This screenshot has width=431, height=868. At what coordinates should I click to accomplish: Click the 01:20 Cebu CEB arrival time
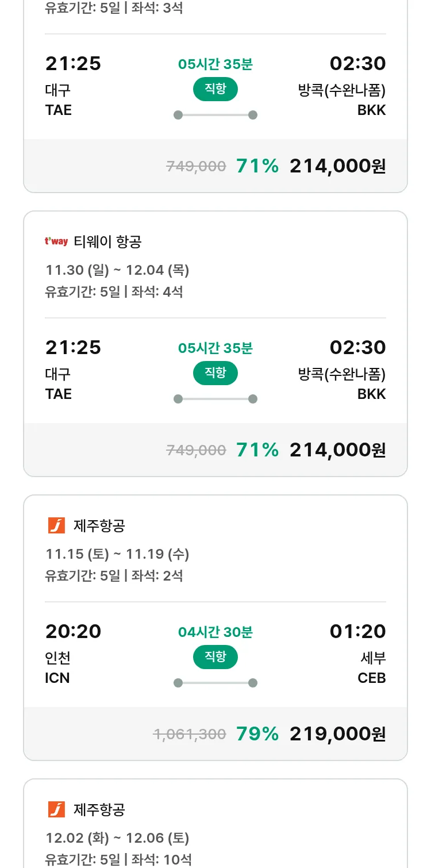(357, 631)
